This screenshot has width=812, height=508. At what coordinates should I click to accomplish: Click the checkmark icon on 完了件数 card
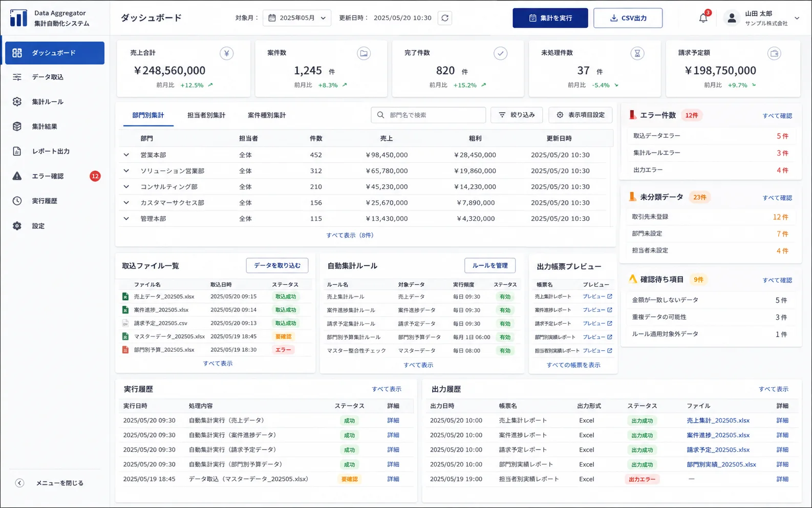[501, 53]
